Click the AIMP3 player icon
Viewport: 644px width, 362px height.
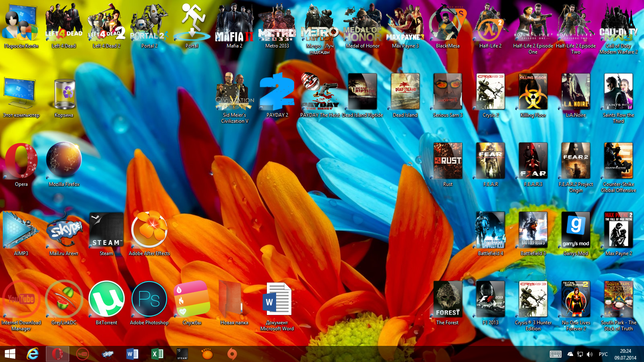(21, 230)
